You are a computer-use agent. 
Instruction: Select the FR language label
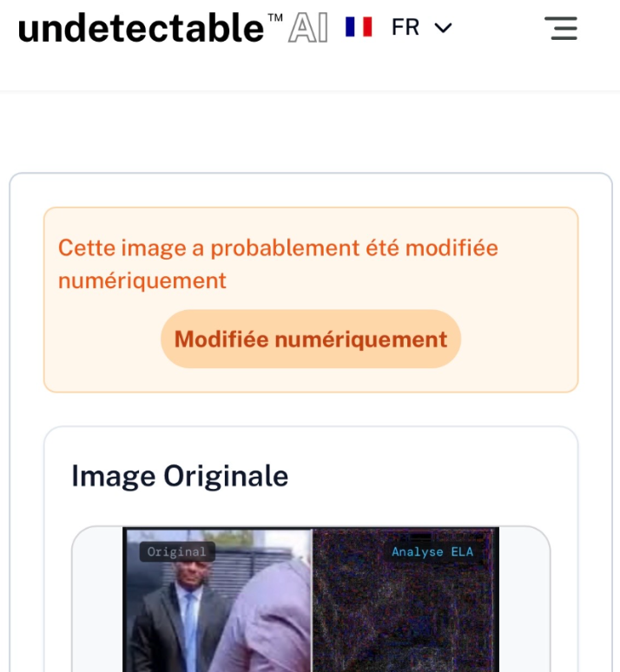[x=406, y=27]
